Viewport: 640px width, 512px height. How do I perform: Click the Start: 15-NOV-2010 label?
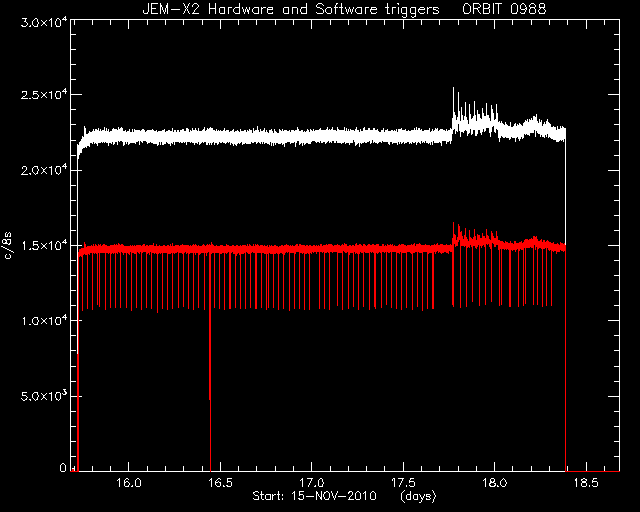(x=314, y=496)
